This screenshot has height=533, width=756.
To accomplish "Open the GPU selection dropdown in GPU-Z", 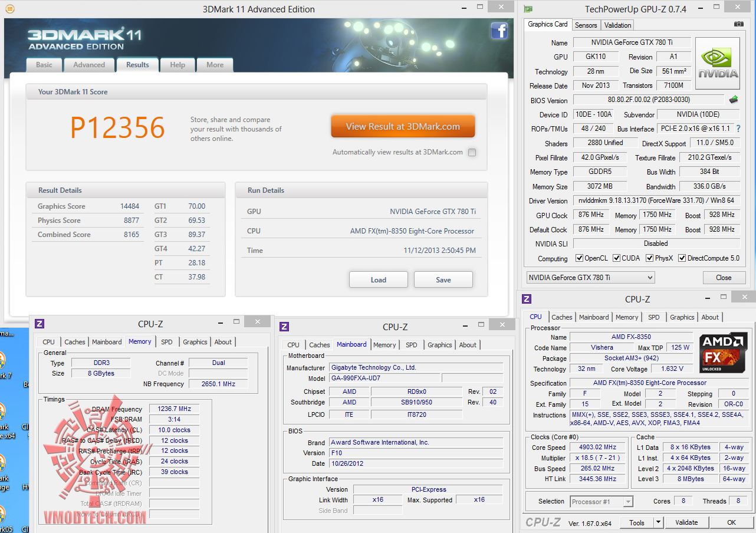I will coord(590,277).
